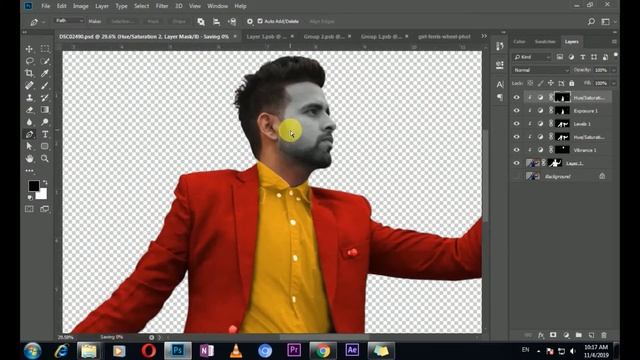Click the Make Mask button
640x360 pixels.
click(153, 21)
